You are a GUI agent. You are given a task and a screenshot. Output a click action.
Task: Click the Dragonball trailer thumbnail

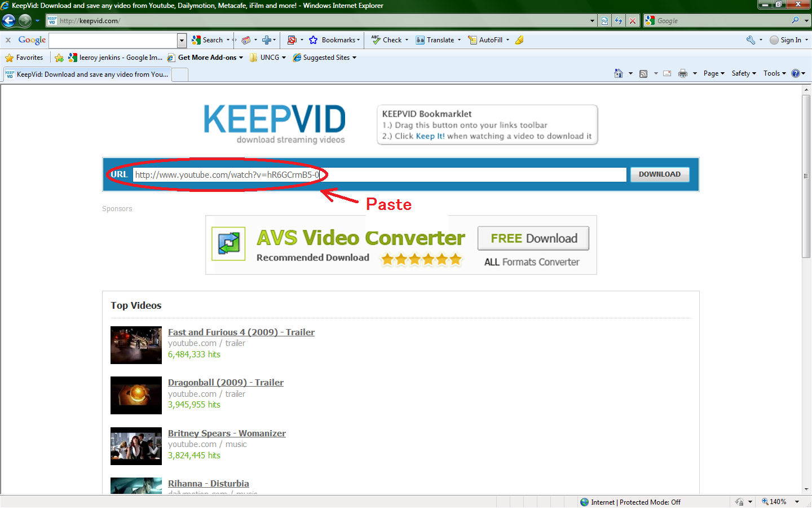(136, 395)
